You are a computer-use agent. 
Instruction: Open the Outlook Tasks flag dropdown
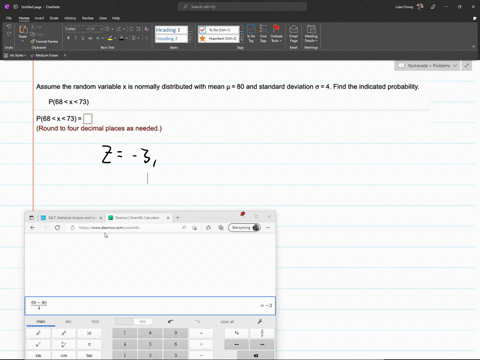pyautogui.click(x=276, y=33)
